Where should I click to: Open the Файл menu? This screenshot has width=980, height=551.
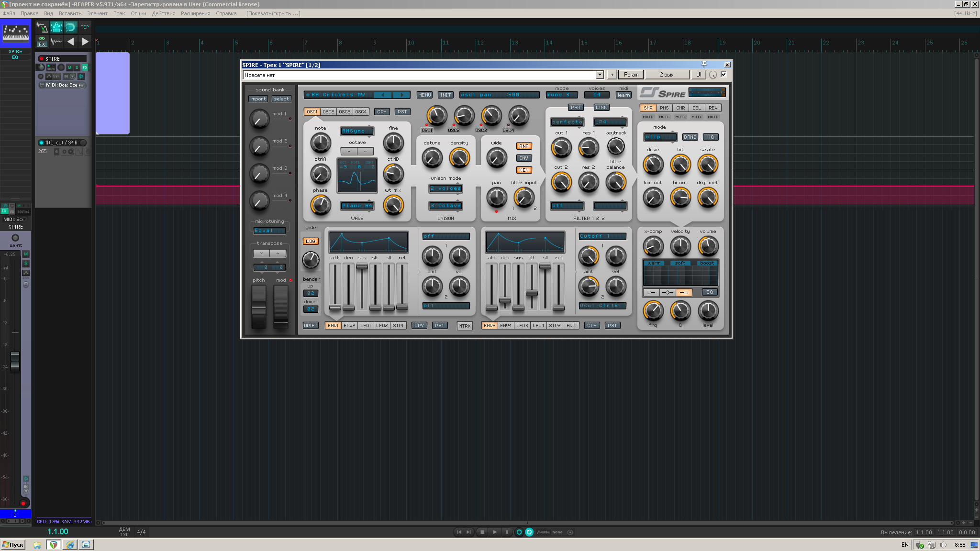(9, 13)
